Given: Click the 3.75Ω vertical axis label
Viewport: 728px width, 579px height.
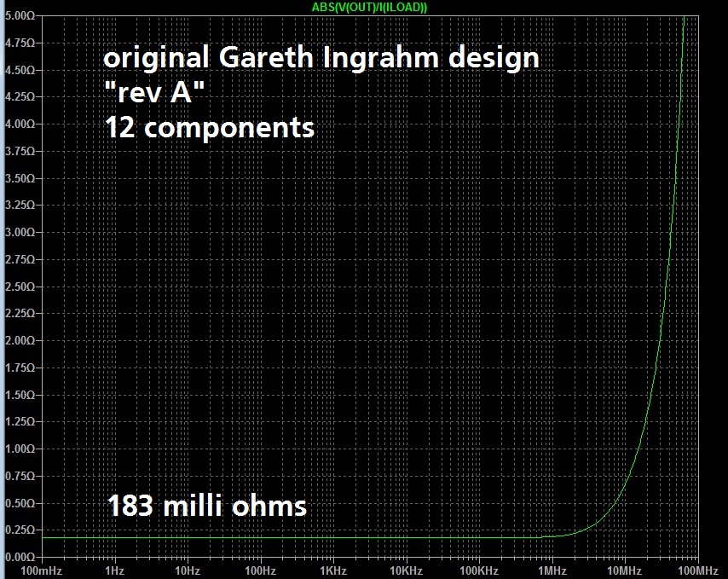Looking at the screenshot, I should coord(20,152).
